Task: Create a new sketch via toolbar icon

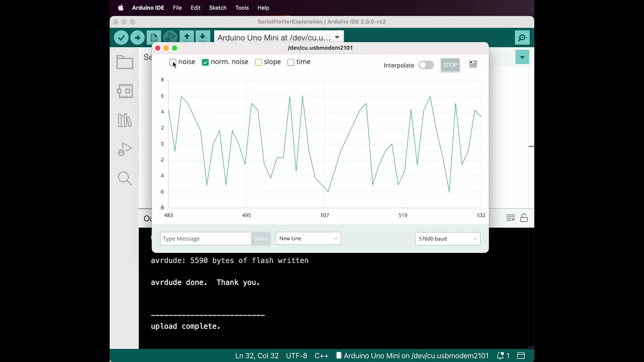Action: [154, 38]
